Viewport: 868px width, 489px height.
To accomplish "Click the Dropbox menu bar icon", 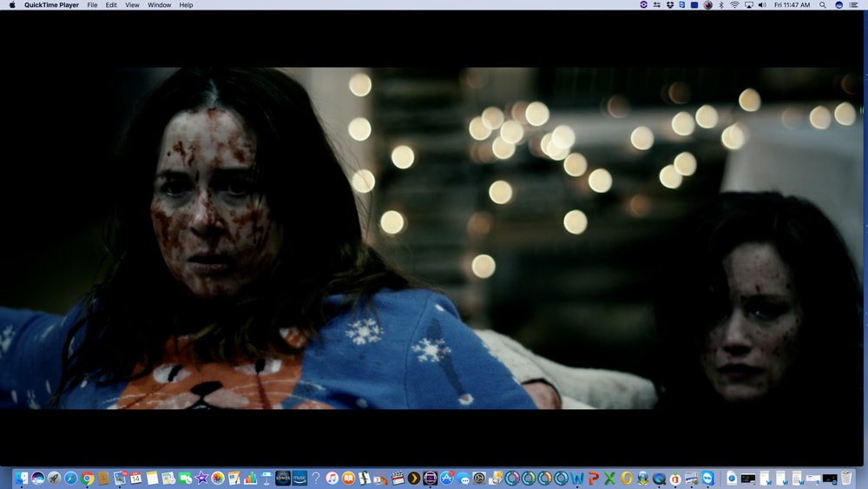I will coord(670,5).
